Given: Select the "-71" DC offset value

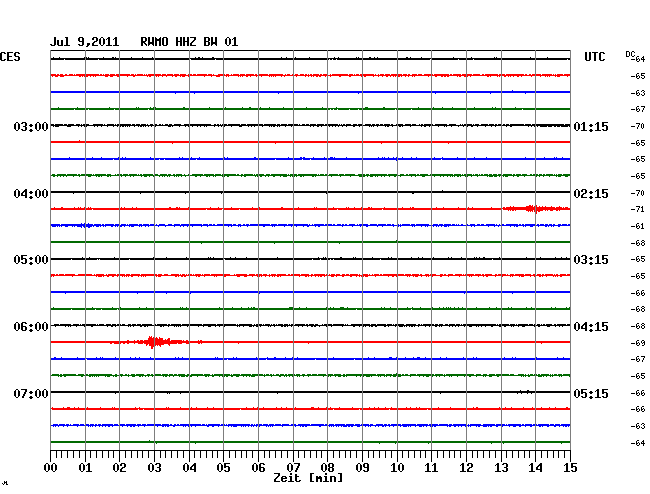Looking at the screenshot, I should coord(638,209).
